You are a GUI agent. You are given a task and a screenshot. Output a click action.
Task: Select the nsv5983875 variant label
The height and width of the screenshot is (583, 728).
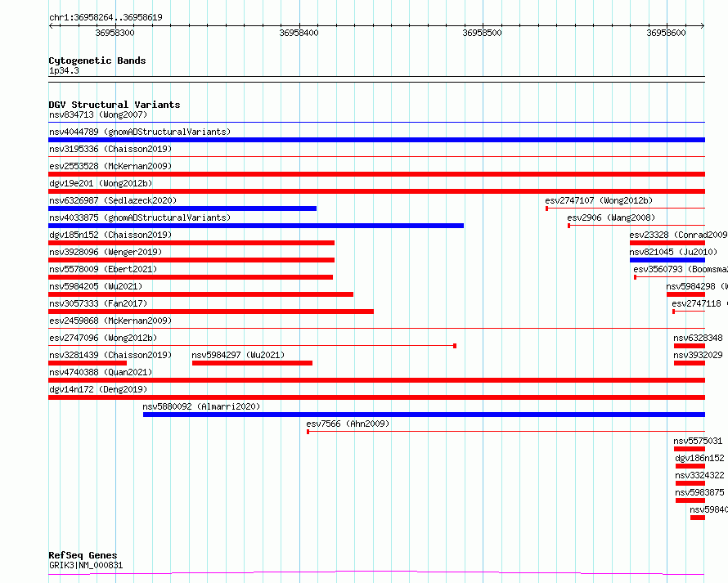coord(699,492)
